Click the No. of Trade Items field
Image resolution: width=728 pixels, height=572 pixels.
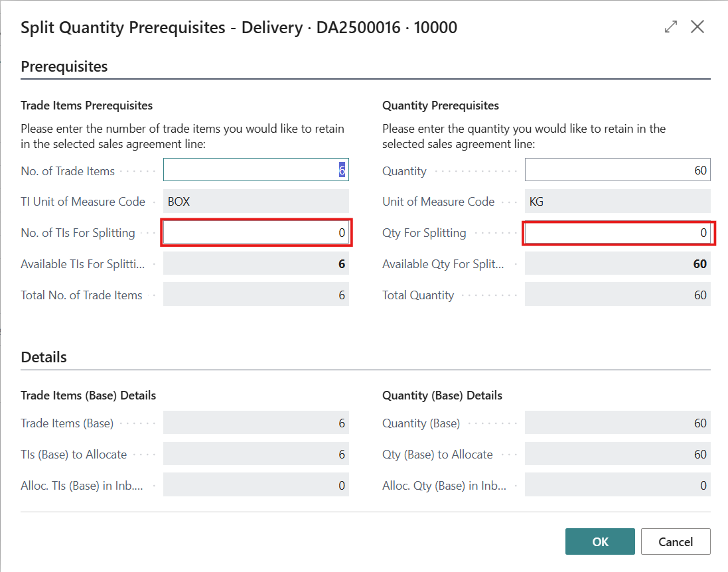coord(255,171)
